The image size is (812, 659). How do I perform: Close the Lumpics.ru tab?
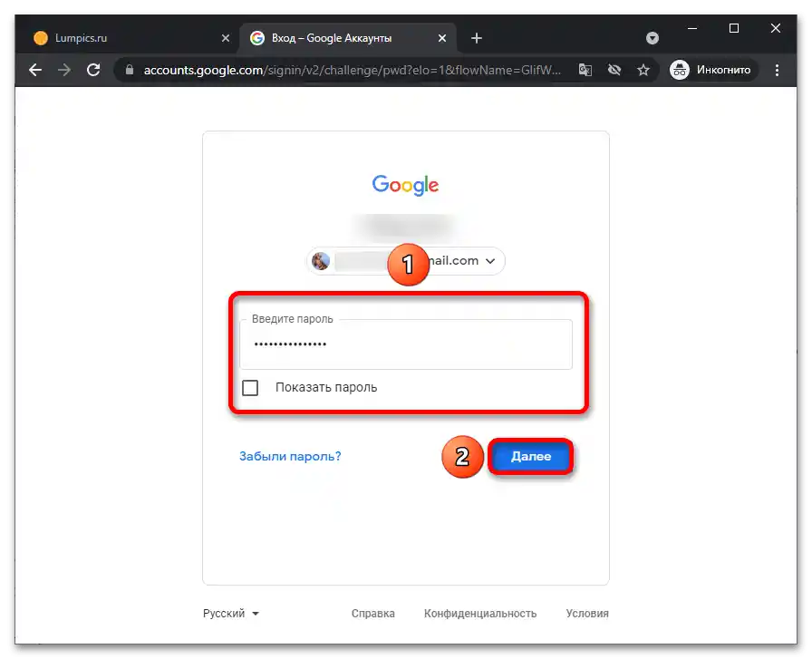click(x=226, y=38)
